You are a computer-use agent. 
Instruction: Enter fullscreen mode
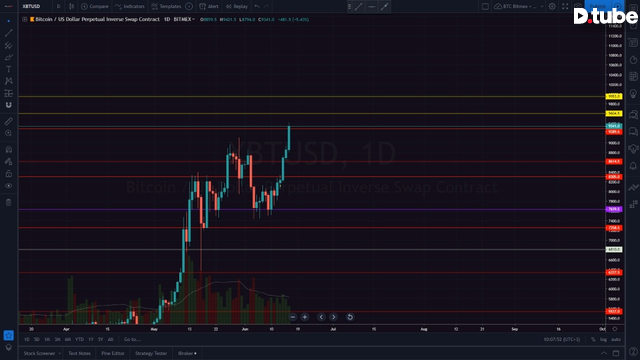coord(565,7)
